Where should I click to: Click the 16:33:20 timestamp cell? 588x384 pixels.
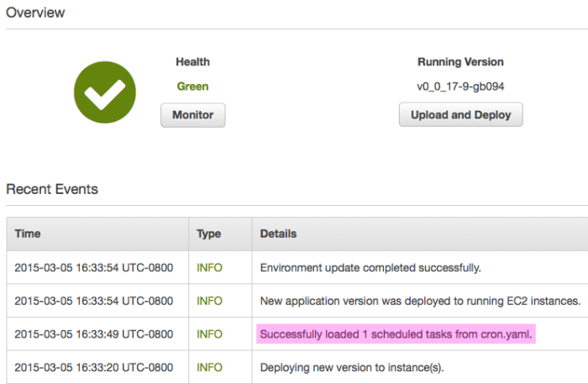94,367
